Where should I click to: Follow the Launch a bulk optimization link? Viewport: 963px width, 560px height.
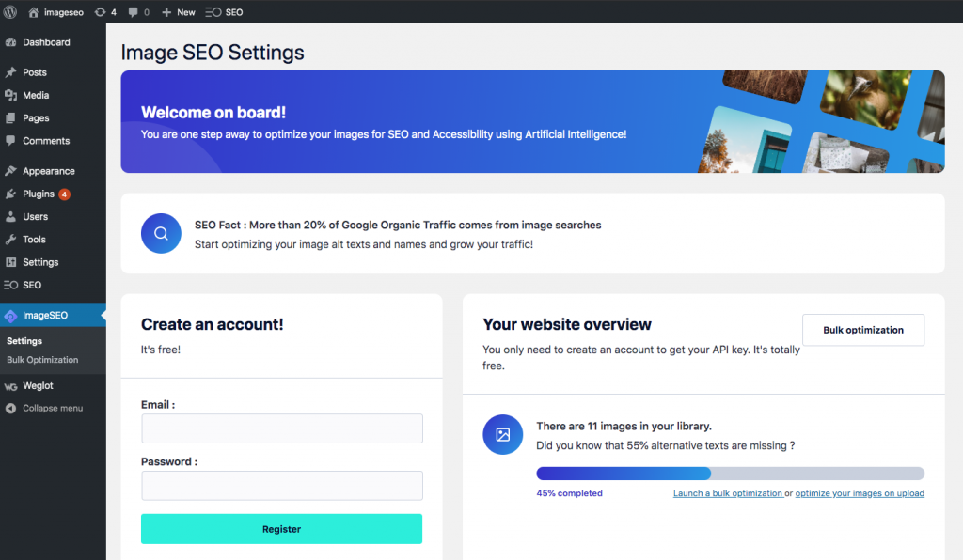coord(728,493)
